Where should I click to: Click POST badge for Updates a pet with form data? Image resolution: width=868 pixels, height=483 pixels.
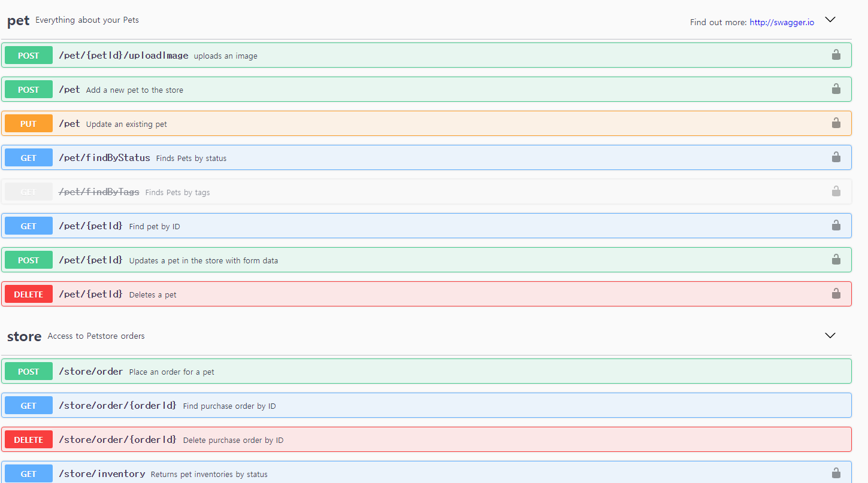point(29,260)
